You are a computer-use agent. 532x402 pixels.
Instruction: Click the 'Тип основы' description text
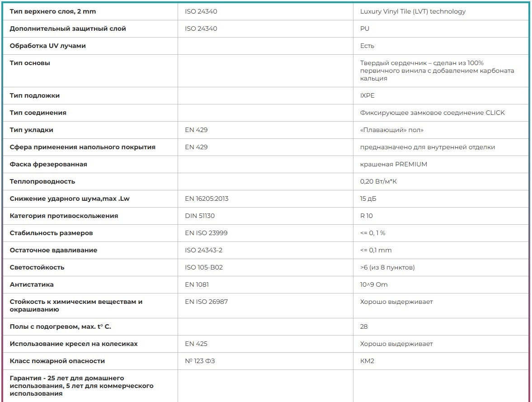[x=437, y=71]
